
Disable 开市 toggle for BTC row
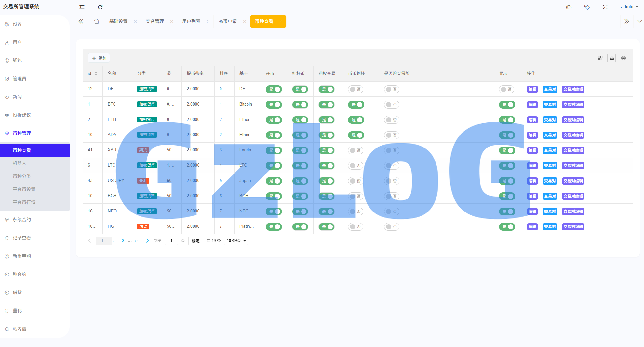tap(274, 104)
